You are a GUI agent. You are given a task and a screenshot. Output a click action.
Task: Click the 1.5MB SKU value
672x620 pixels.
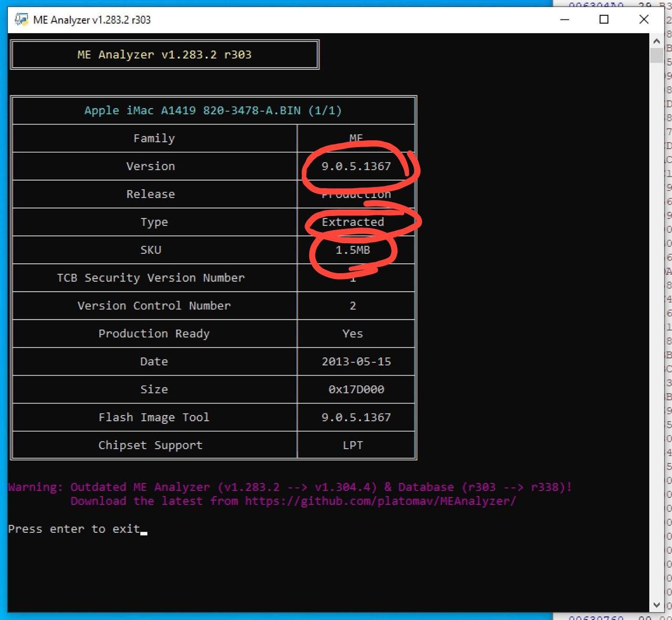(x=353, y=250)
